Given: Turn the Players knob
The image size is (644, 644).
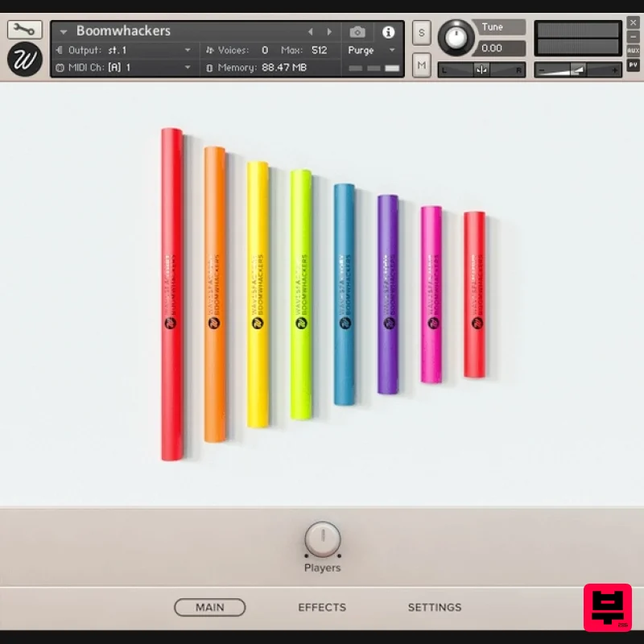Looking at the screenshot, I should 322,541.
